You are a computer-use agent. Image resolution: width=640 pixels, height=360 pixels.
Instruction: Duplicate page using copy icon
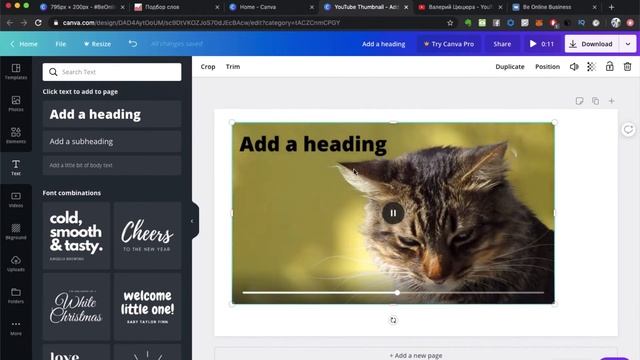click(596, 101)
